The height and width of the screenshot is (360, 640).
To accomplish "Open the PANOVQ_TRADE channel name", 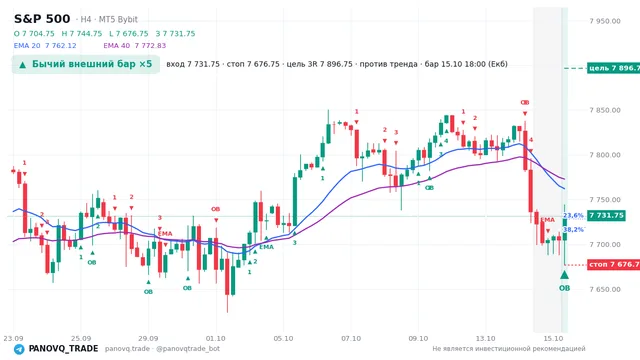I will [x=63, y=349].
